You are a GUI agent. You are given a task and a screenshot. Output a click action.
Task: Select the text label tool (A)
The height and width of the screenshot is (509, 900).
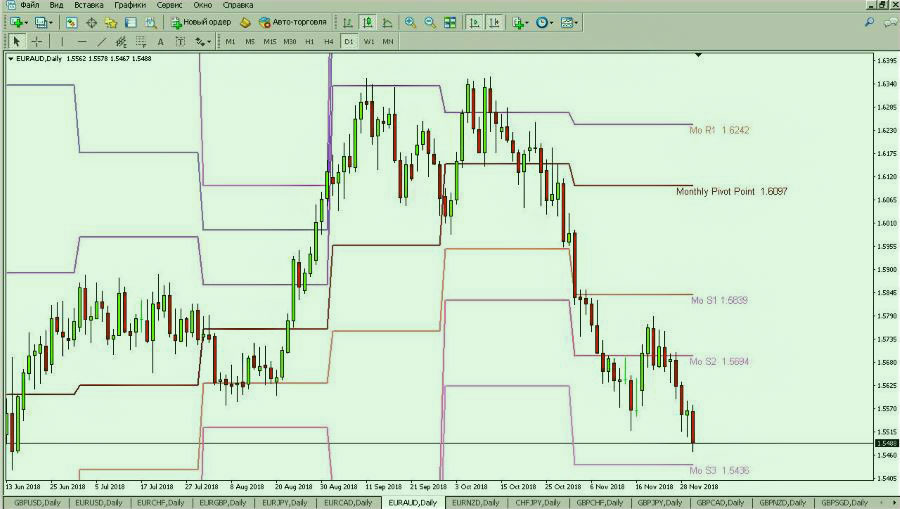[161, 41]
